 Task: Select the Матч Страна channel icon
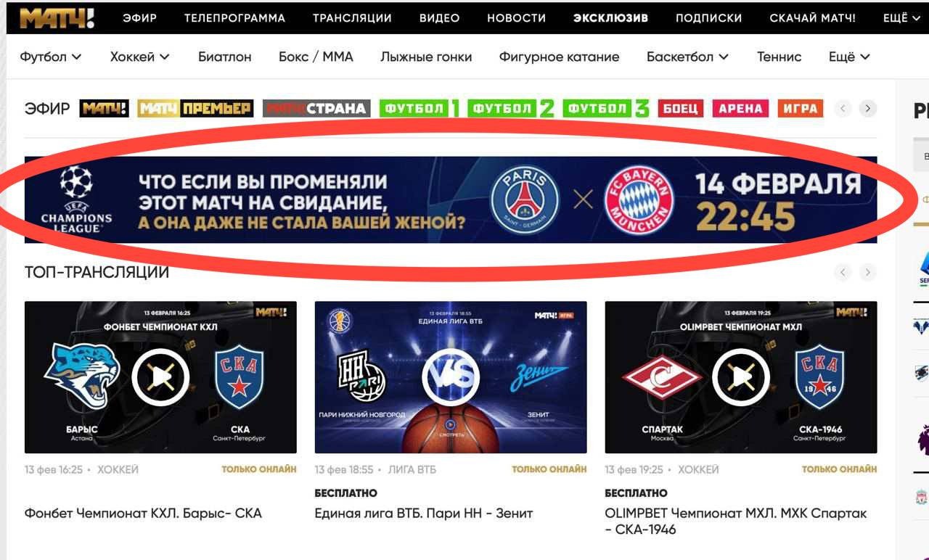pos(316,109)
